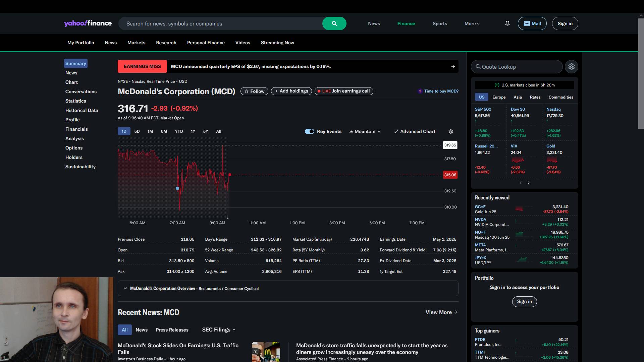The image size is (644, 362).
Task: Select the 1Y chart range
Action: point(193,131)
